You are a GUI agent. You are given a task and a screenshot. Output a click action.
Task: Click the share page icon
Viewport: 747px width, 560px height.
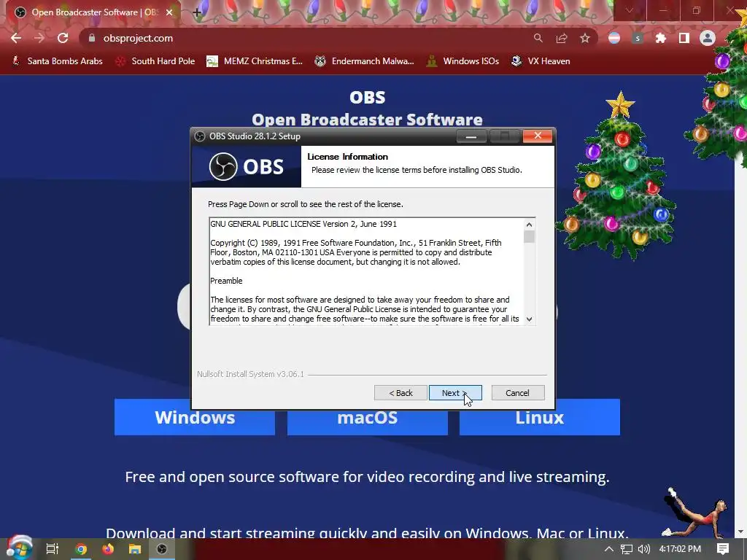point(562,38)
